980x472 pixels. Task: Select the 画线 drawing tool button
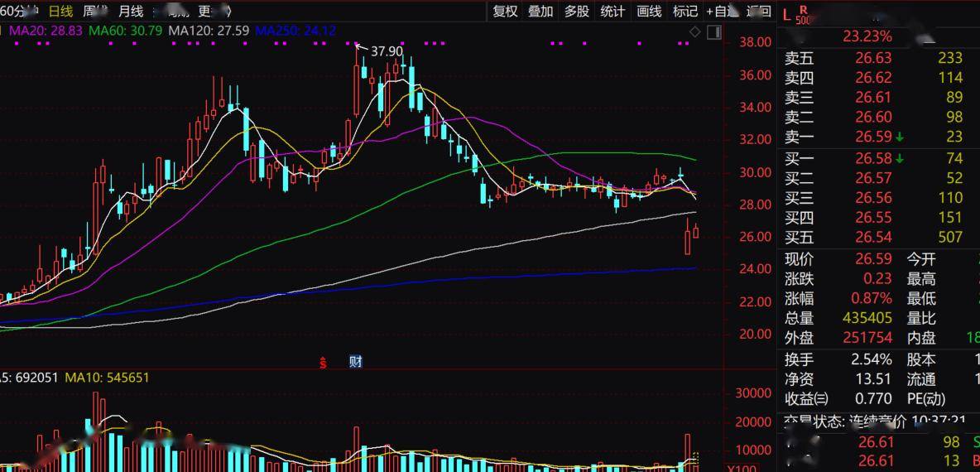(x=649, y=11)
